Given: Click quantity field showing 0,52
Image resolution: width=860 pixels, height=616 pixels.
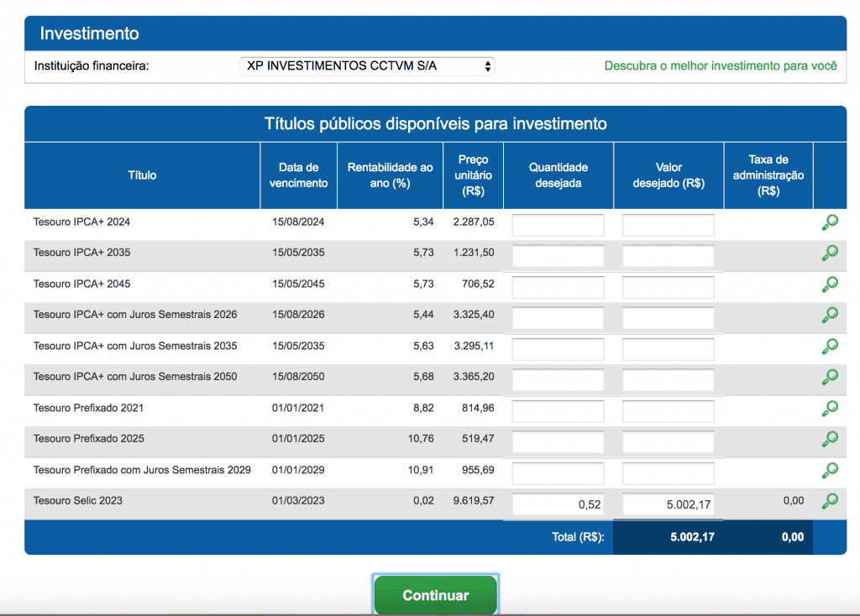Looking at the screenshot, I should tap(558, 504).
